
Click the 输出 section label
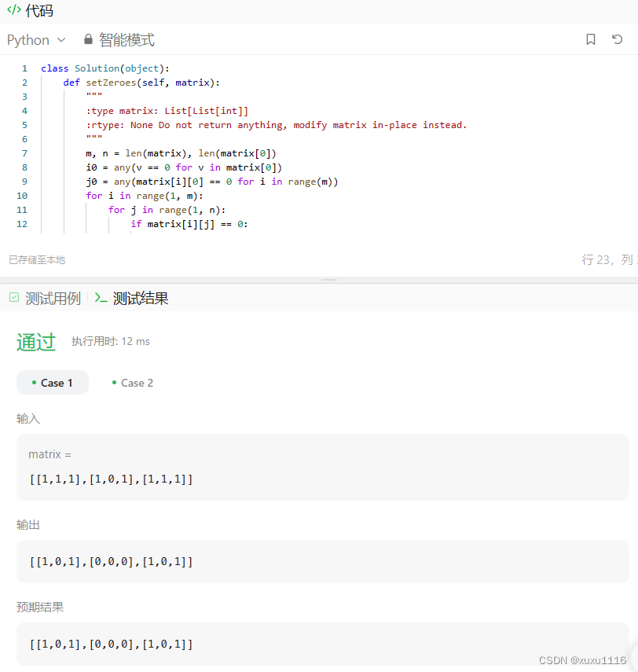point(28,525)
